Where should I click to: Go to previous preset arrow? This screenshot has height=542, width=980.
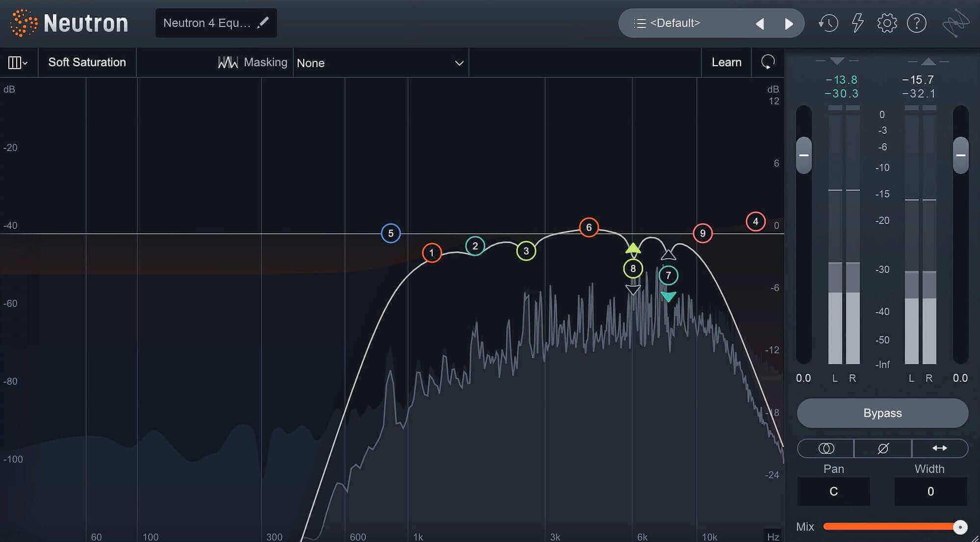[760, 24]
